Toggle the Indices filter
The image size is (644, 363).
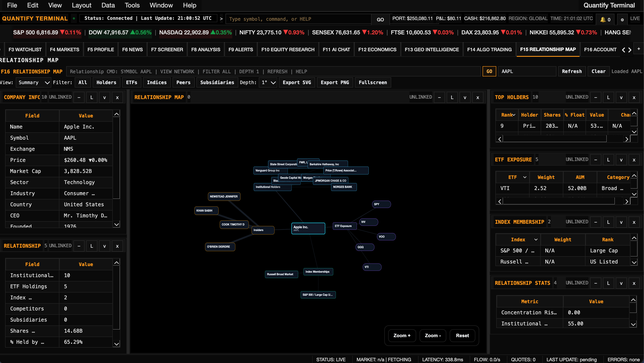pyautogui.click(x=157, y=82)
